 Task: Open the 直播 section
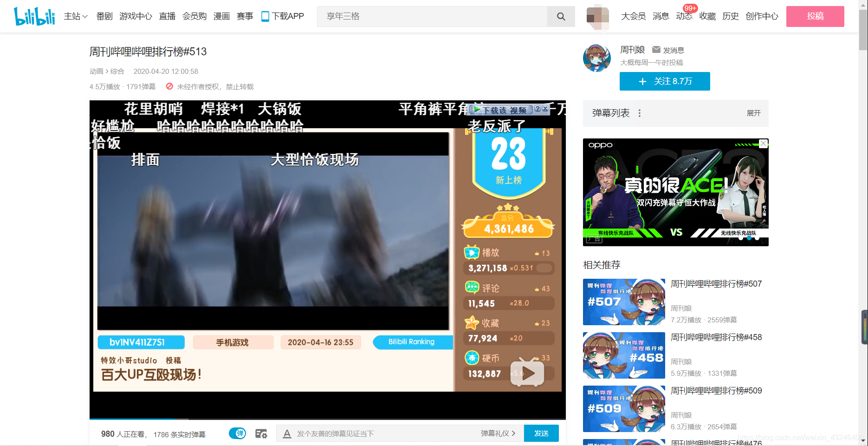point(167,16)
